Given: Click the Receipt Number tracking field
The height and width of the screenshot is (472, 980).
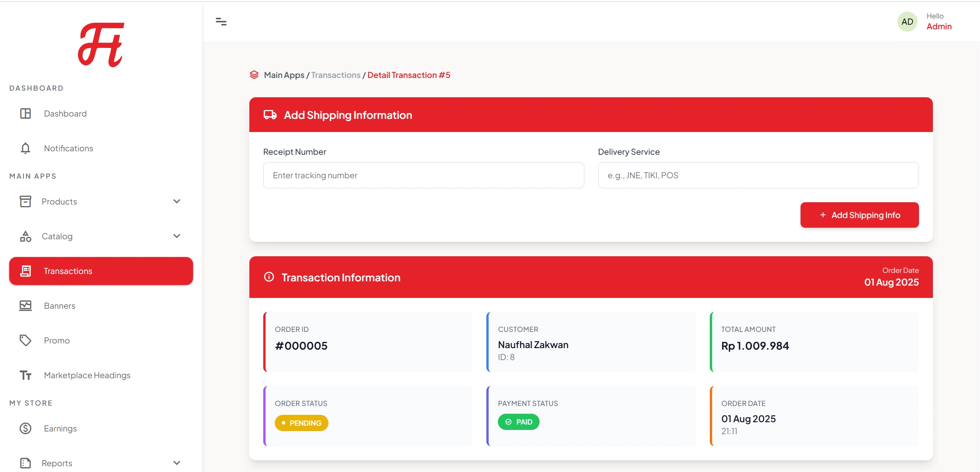Looking at the screenshot, I should (x=423, y=175).
